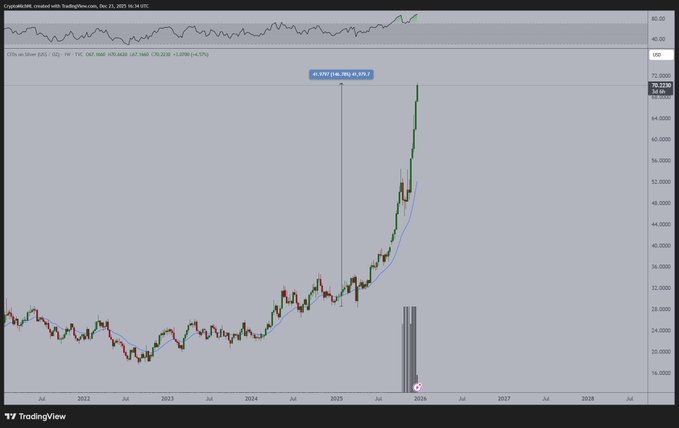Viewport: 679px width, 428px height.
Task: Click the 2027 label on the time axis
Action: click(x=504, y=398)
